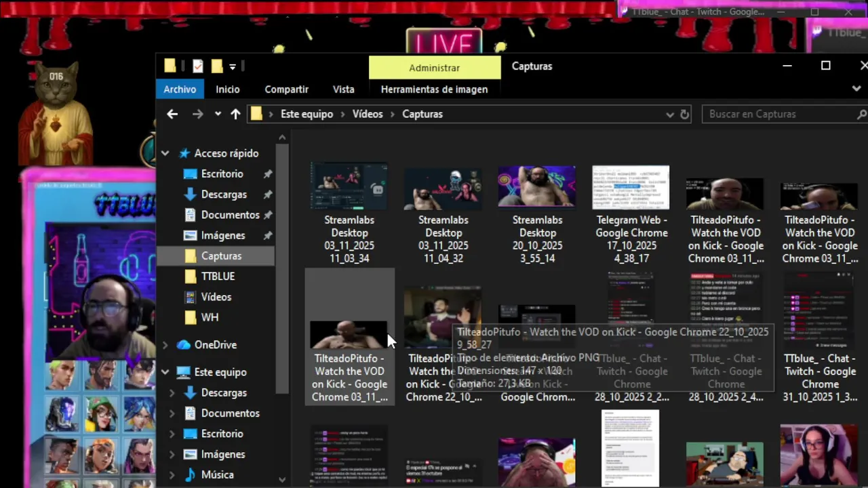This screenshot has height=488, width=868.
Task: Select Música under Este equipo
Action: (x=217, y=474)
